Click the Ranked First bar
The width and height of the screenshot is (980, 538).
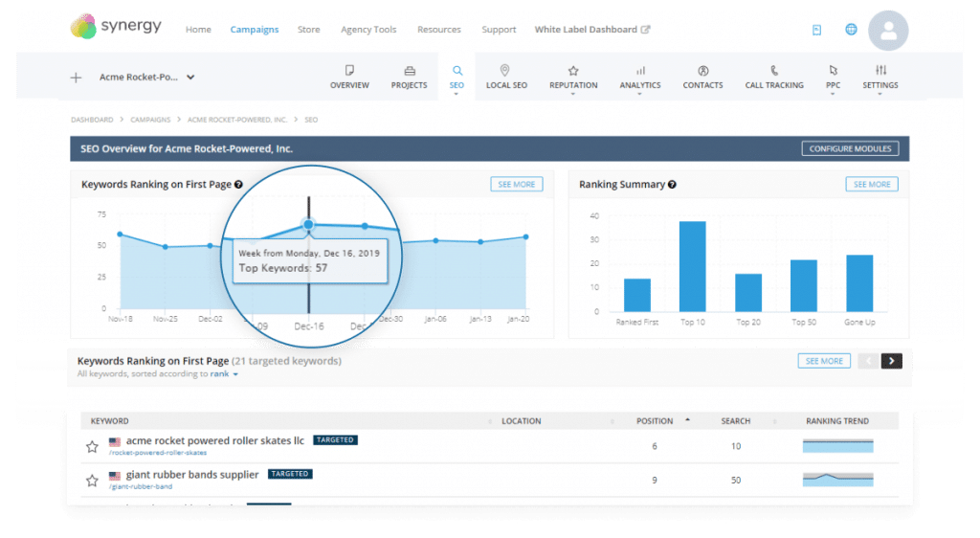pyautogui.click(x=636, y=295)
